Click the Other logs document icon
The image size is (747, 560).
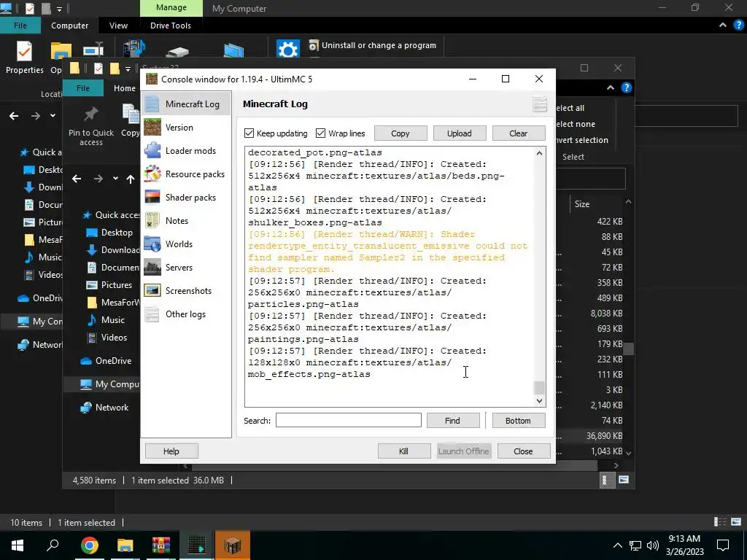[152, 314]
